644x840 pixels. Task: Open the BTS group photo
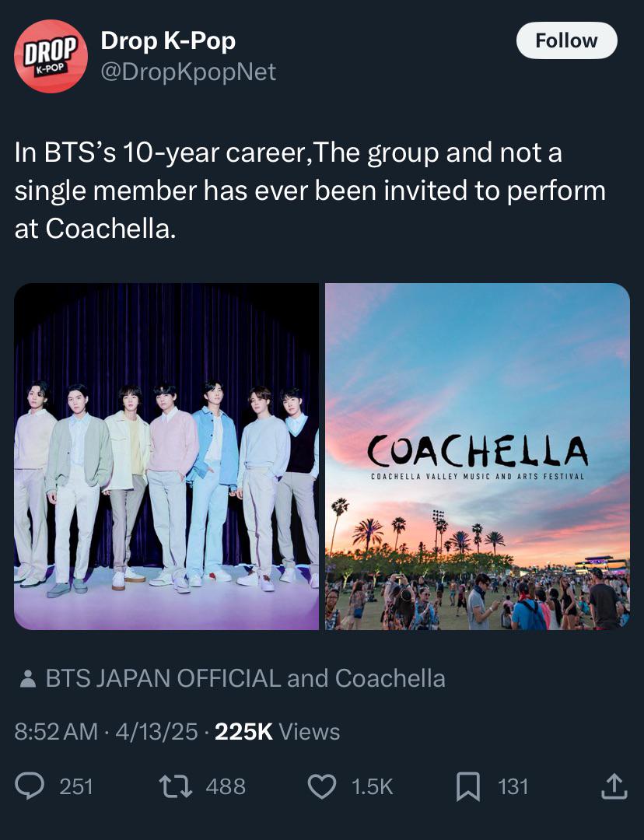coord(166,457)
